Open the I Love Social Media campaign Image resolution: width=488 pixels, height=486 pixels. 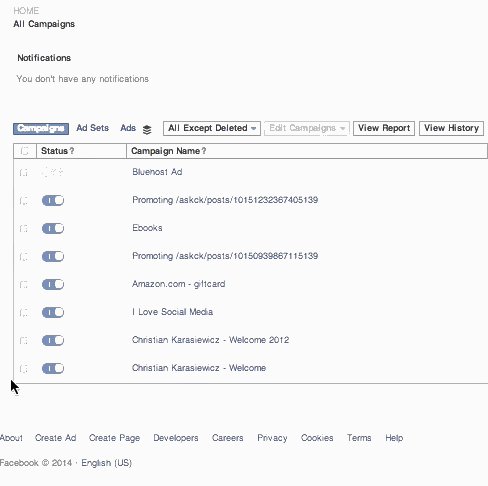pyautogui.click(x=172, y=312)
